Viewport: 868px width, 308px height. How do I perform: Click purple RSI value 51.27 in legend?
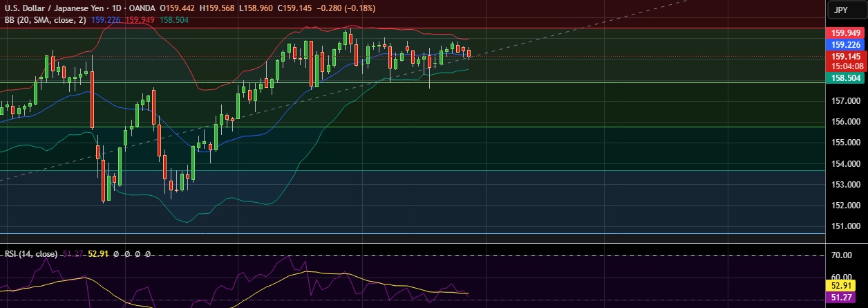(x=72, y=254)
